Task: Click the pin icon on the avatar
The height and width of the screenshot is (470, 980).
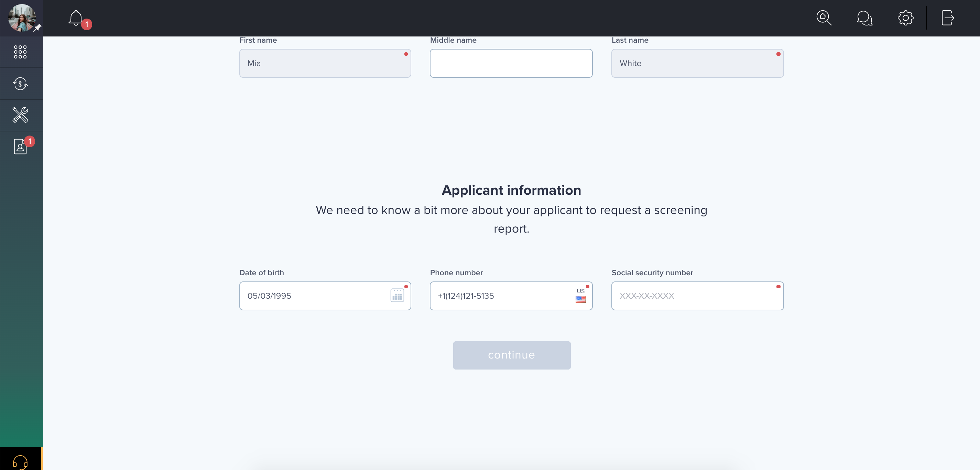Action: [37, 28]
